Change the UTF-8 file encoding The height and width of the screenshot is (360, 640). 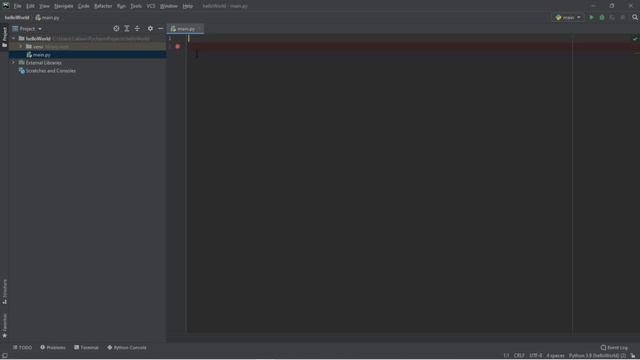(x=536, y=356)
